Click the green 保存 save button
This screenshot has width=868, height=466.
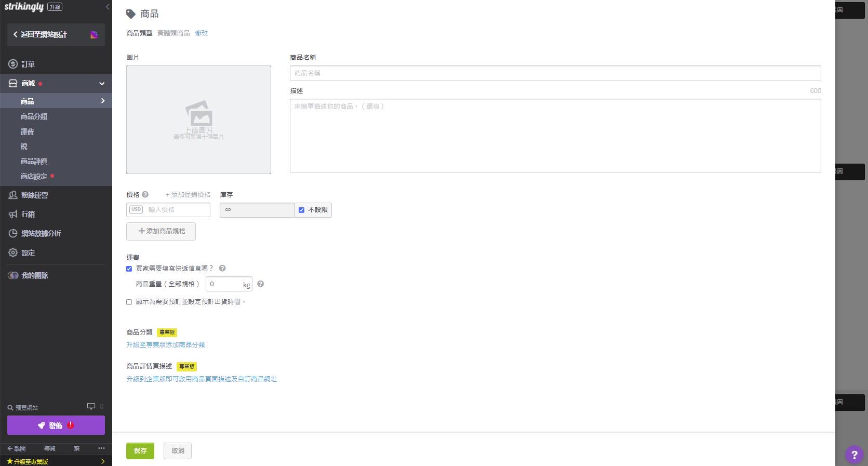tap(140, 450)
